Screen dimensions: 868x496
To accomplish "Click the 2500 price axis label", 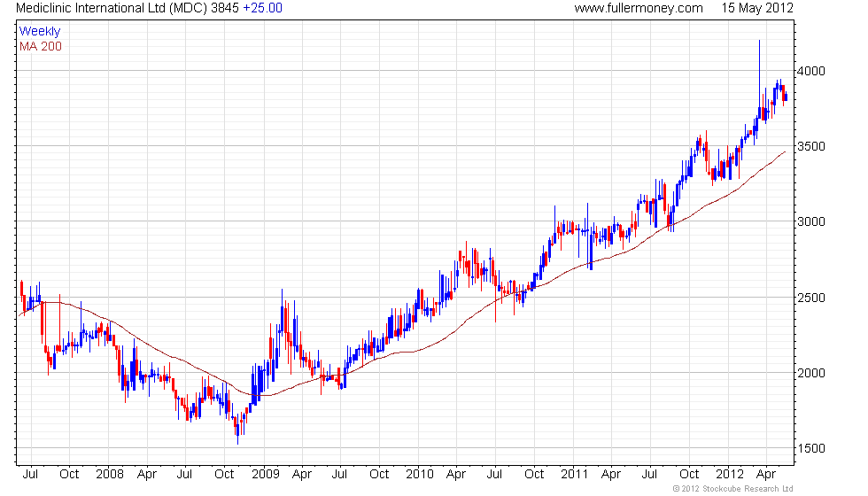I will click(811, 298).
